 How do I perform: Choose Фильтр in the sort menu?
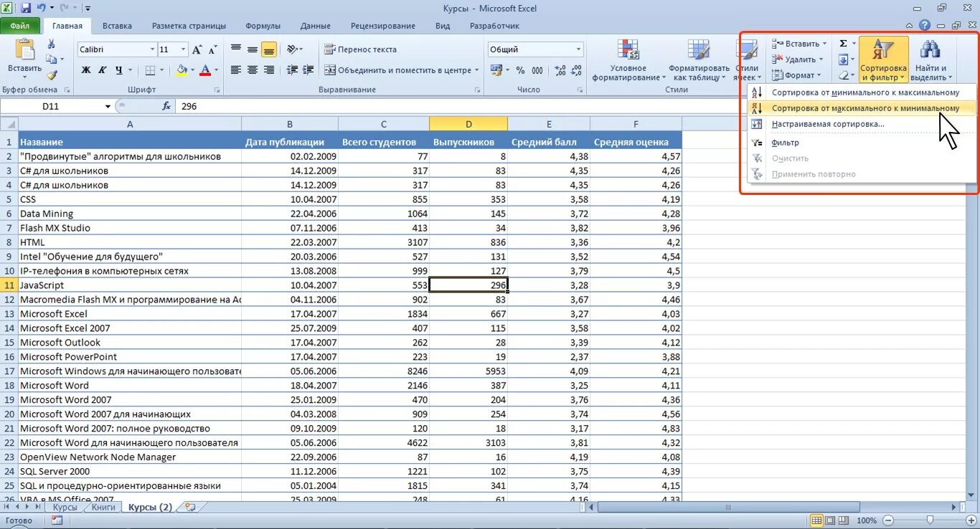pos(862,143)
